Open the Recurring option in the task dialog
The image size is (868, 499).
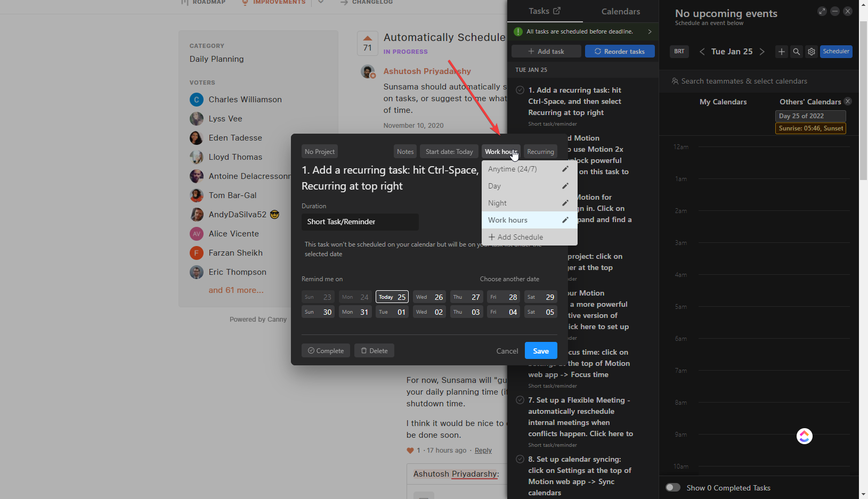(540, 152)
